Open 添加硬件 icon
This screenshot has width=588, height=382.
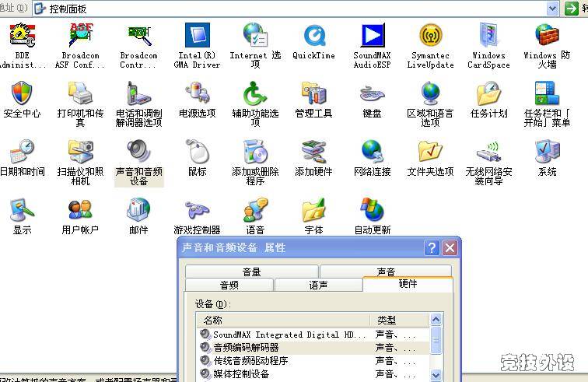[314, 151]
